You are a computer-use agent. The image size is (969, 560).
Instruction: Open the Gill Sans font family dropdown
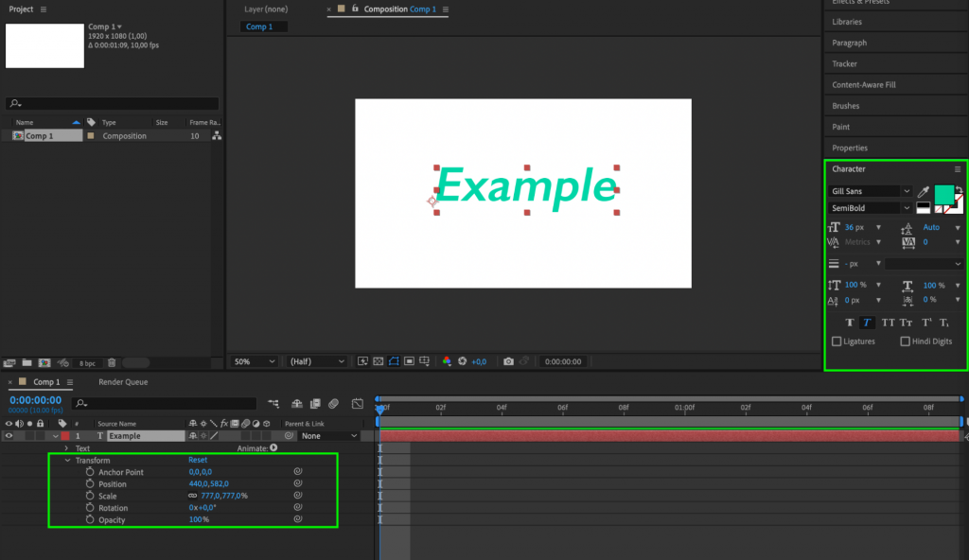866,191
